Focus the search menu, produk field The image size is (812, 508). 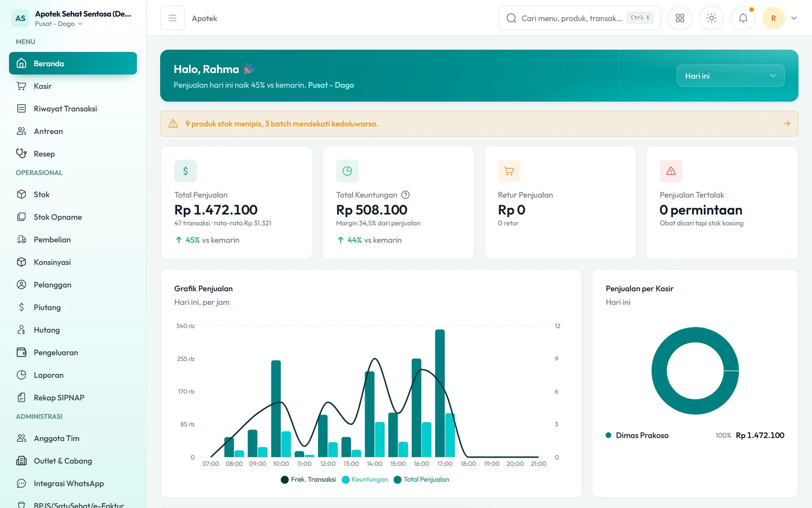click(579, 18)
